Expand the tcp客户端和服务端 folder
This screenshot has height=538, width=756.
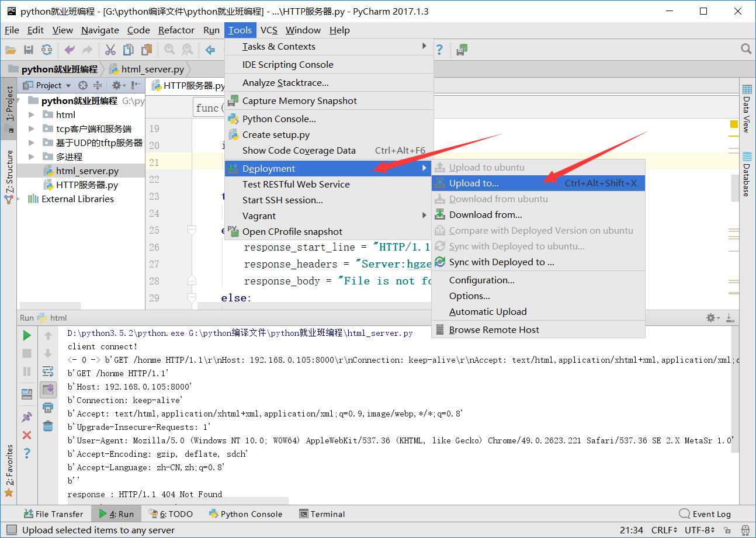[x=32, y=129]
